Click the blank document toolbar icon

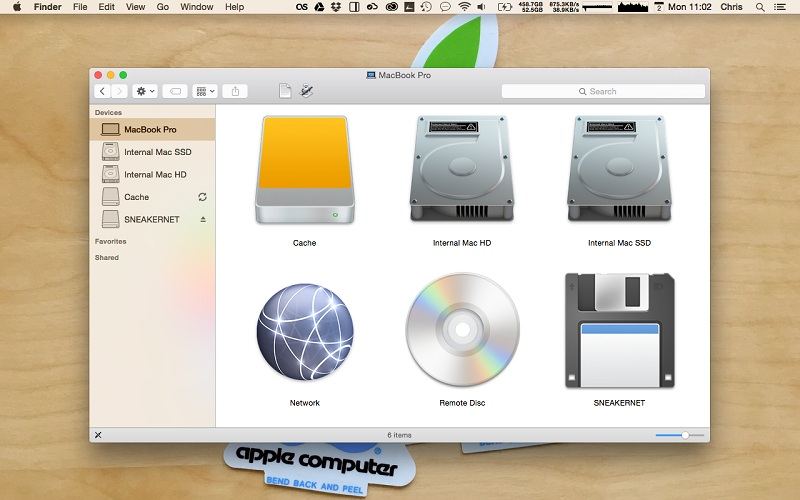[285, 91]
